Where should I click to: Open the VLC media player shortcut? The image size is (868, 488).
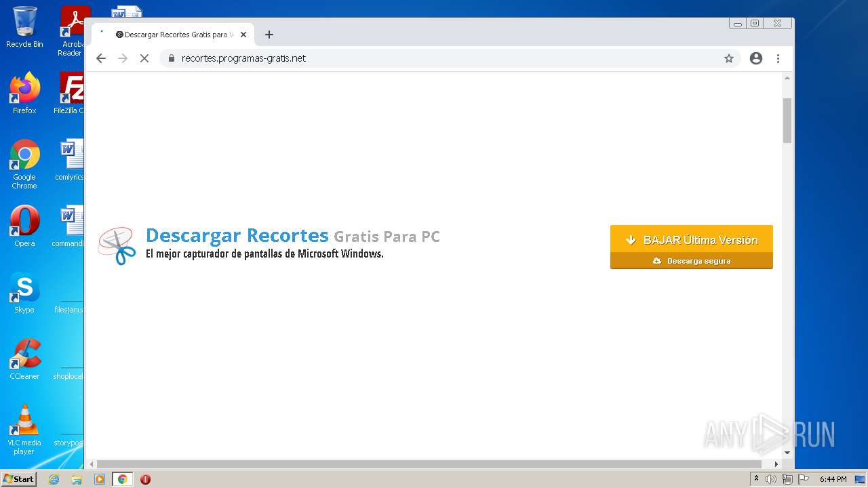(24, 430)
